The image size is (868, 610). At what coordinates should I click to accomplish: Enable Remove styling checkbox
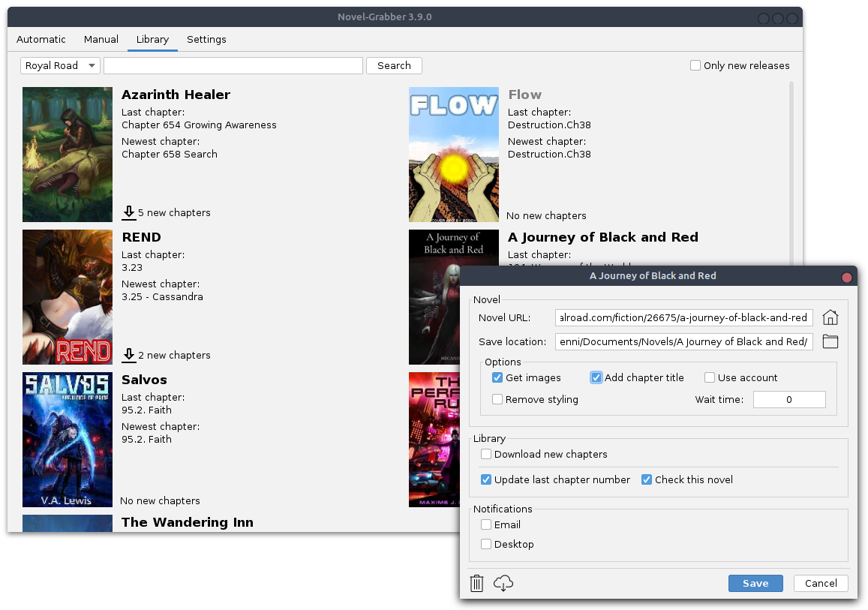pyautogui.click(x=497, y=399)
